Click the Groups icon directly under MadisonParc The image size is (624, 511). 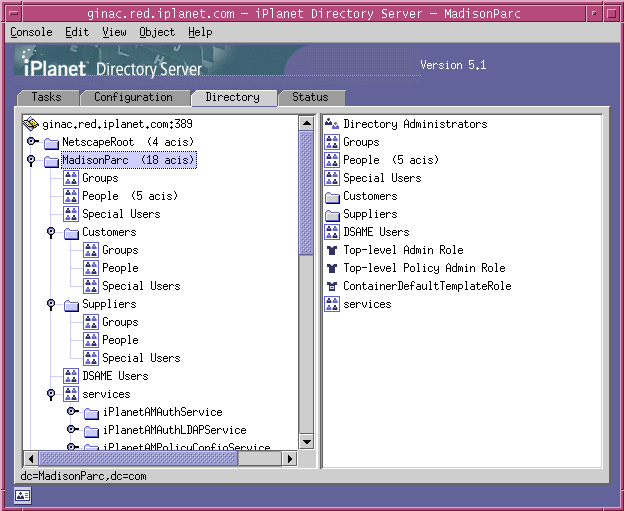71,178
